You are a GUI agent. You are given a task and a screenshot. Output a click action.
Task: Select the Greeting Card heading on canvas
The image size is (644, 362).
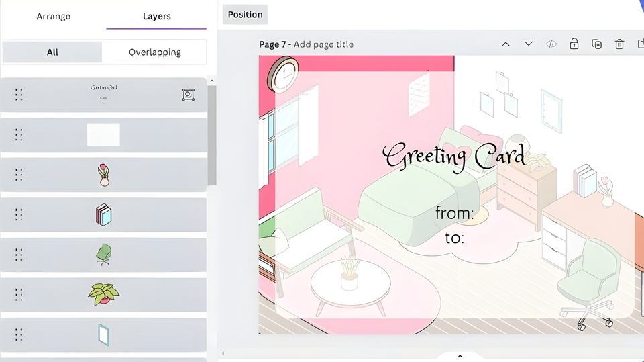point(454,157)
